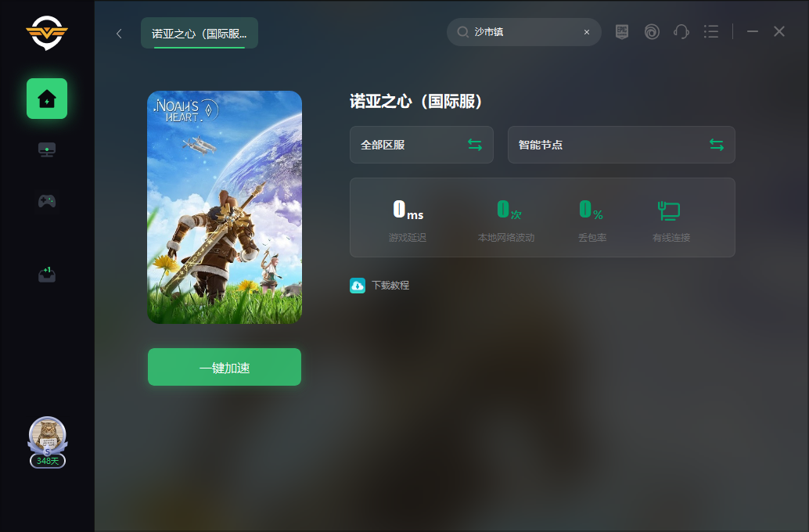809x532 pixels.
Task: Click the user avatar with 348天 badge
Action: [48, 442]
